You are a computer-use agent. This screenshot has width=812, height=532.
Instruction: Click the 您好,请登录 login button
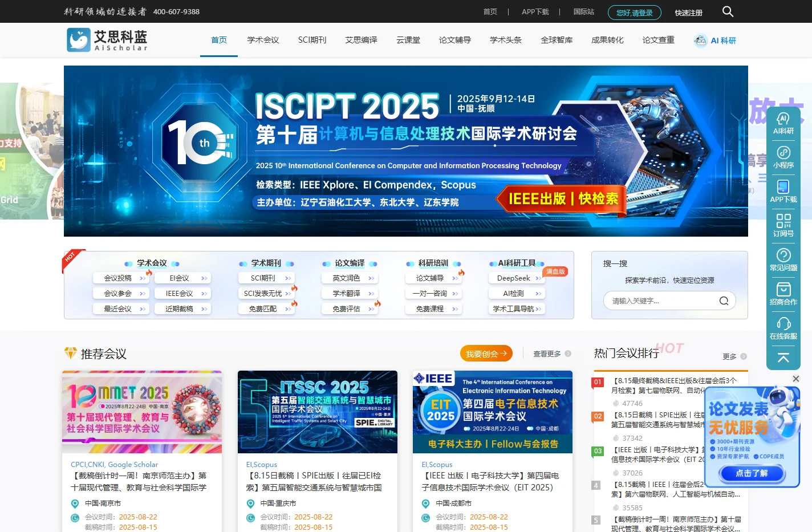click(x=635, y=13)
